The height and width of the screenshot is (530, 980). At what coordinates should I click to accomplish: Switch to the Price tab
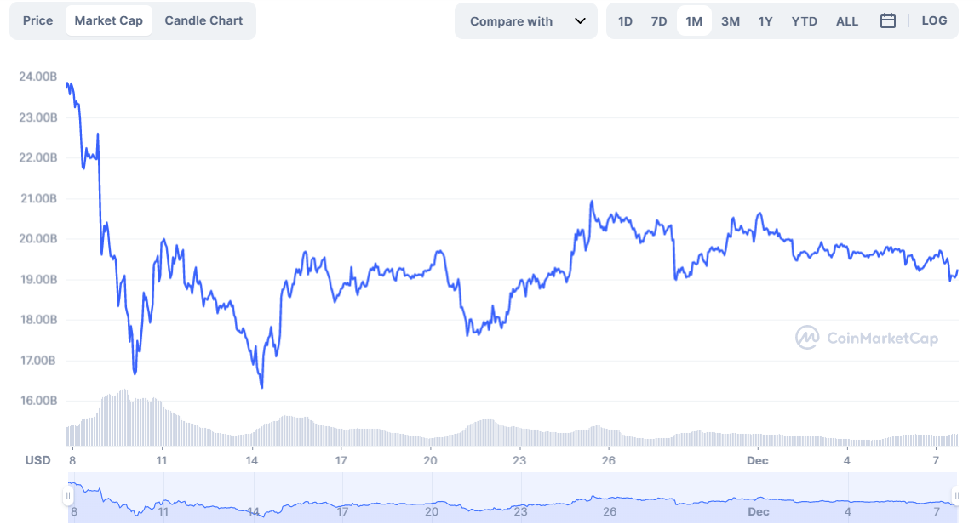(x=37, y=20)
